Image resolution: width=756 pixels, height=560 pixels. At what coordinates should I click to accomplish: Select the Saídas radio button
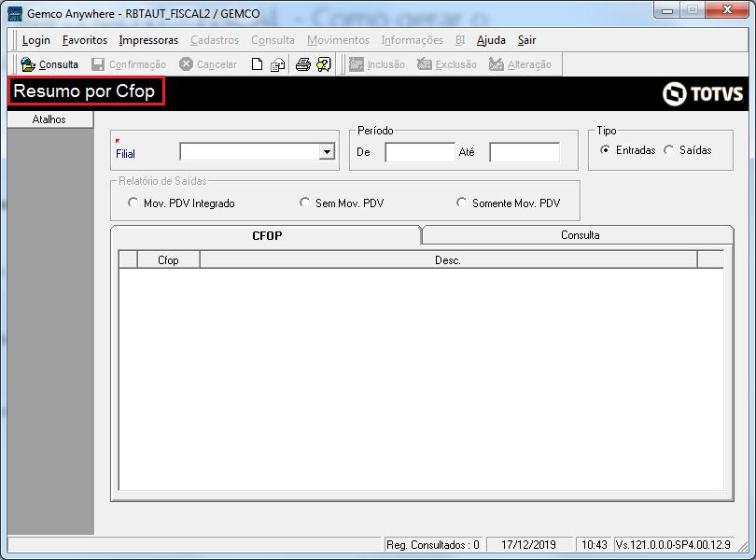(x=668, y=150)
